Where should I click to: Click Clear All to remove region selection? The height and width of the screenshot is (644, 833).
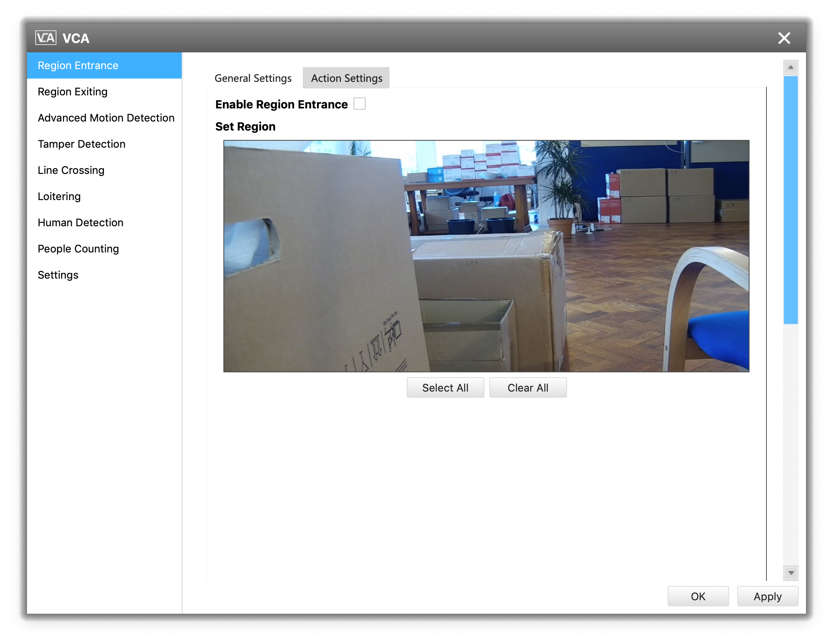coord(528,387)
